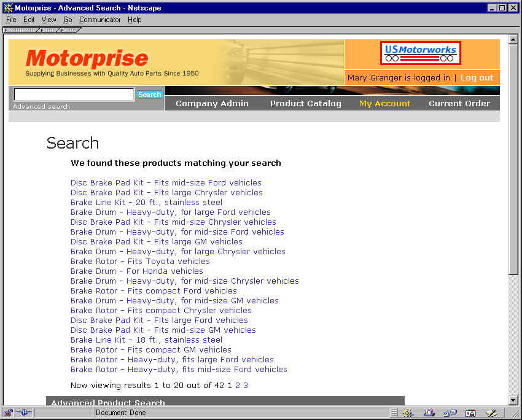Open Brake Drum mid-size Ford vehicles link

click(177, 231)
